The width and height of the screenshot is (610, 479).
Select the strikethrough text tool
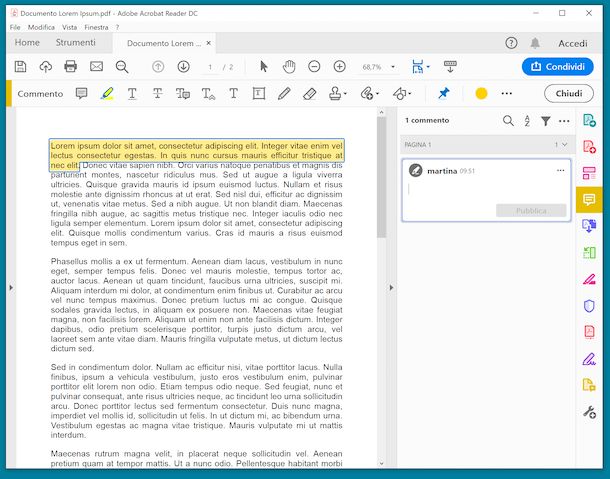(x=158, y=93)
